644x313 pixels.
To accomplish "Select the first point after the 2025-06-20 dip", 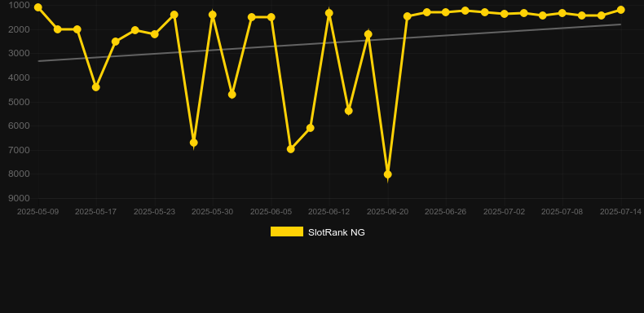I will pos(407,16).
